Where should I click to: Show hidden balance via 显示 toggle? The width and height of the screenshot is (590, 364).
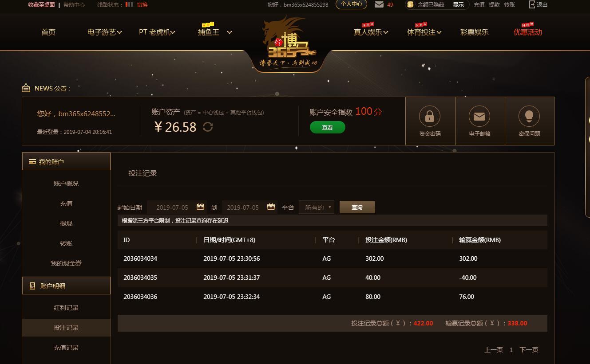click(458, 4)
